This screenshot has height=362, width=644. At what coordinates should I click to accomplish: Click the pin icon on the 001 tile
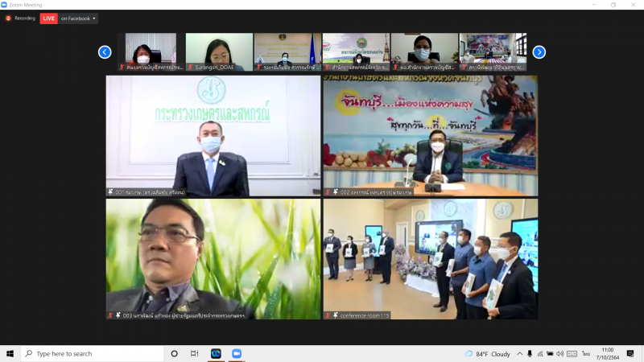[x=110, y=191]
